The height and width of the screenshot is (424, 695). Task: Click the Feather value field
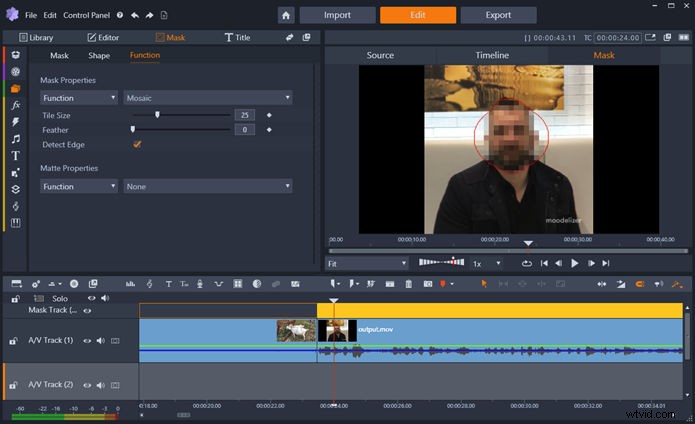click(245, 130)
